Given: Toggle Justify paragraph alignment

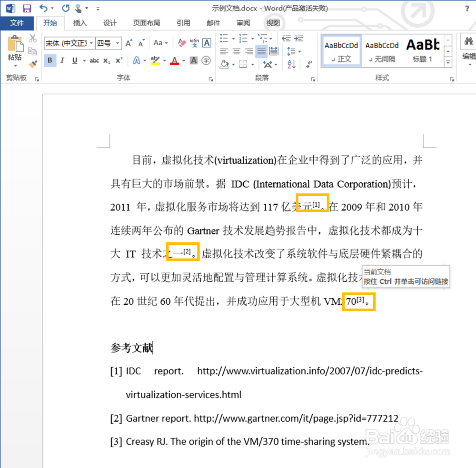Looking at the screenshot, I should pyautogui.click(x=261, y=51).
